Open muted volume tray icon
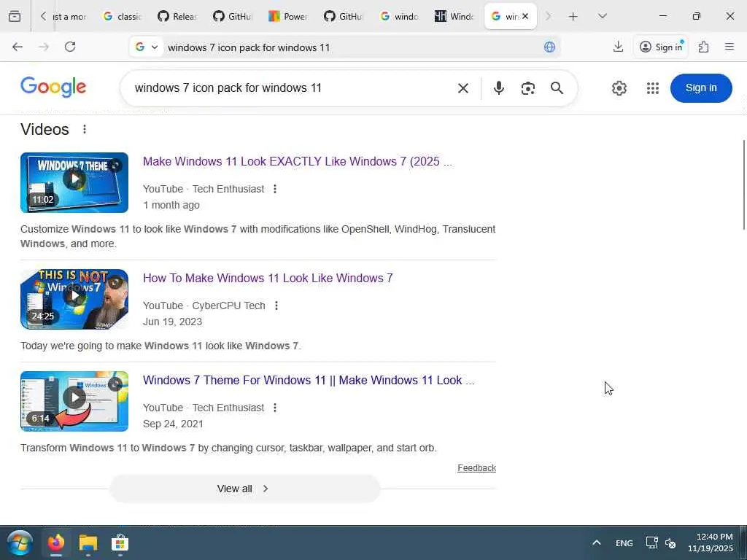747x560 pixels. (x=670, y=542)
